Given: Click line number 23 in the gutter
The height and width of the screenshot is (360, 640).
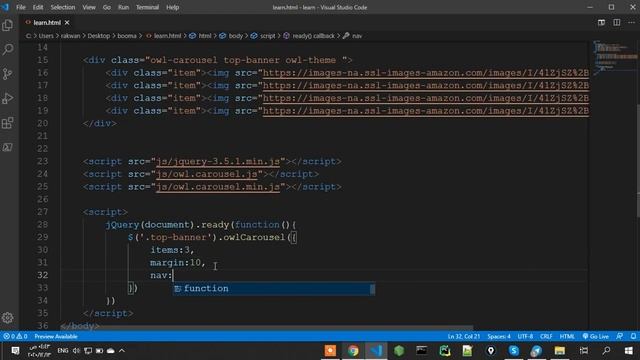Looking at the screenshot, I should click(42, 162).
